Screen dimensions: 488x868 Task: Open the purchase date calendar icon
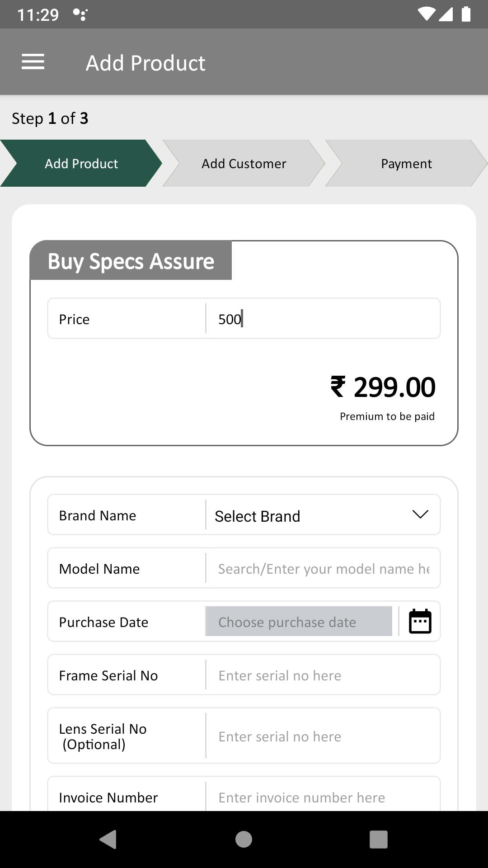420,622
